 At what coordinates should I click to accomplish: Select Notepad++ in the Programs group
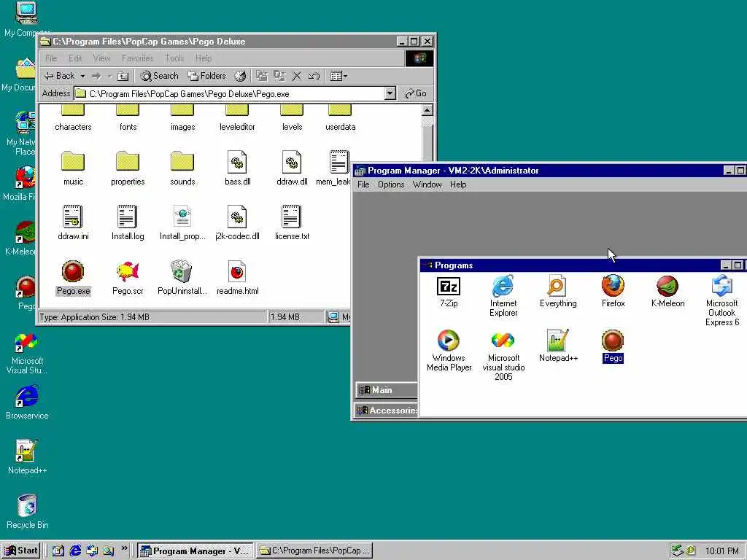pyautogui.click(x=558, y=346)
